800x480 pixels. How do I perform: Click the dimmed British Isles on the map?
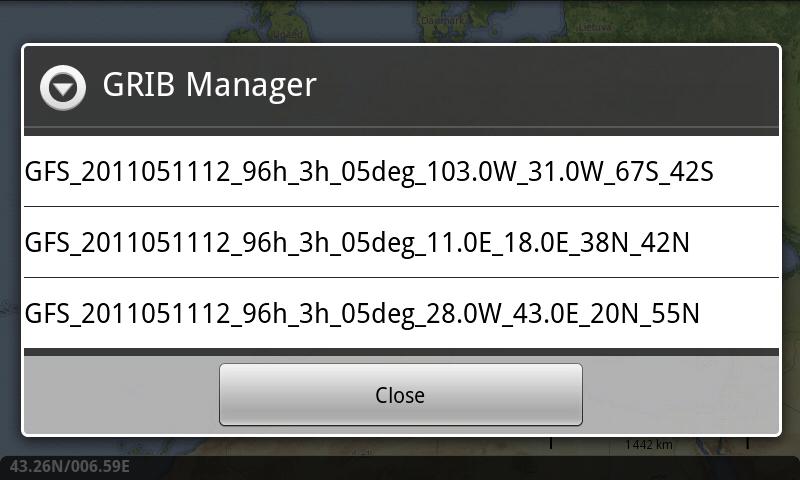(x=278, y=23)
